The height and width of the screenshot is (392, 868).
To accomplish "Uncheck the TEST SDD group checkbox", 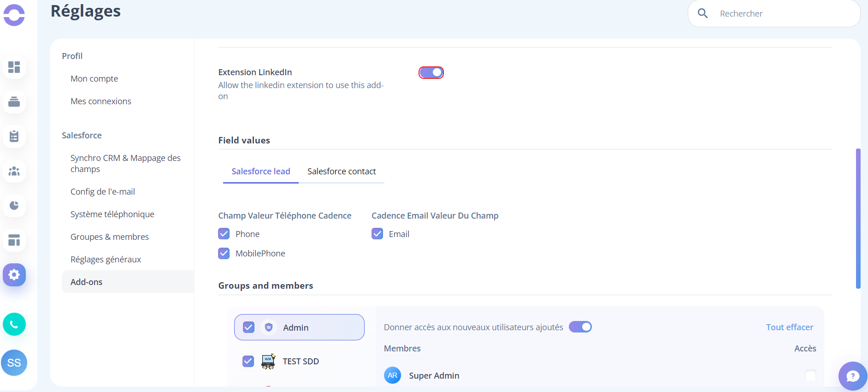I will [x=248, y=361].
